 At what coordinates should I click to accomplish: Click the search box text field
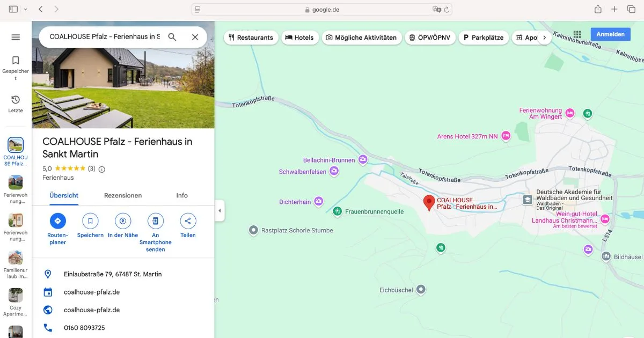tap(105, 37)
